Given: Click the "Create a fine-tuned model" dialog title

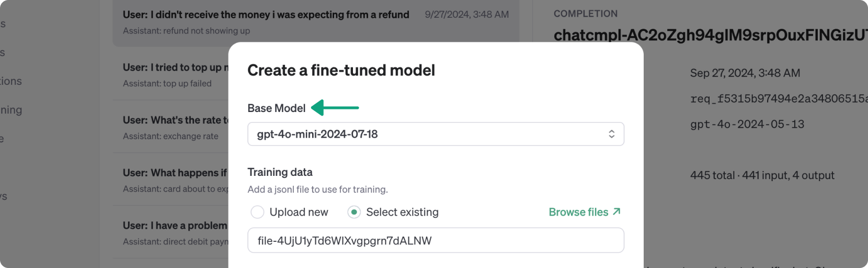Looking at the screenshot, I should 341,70.
